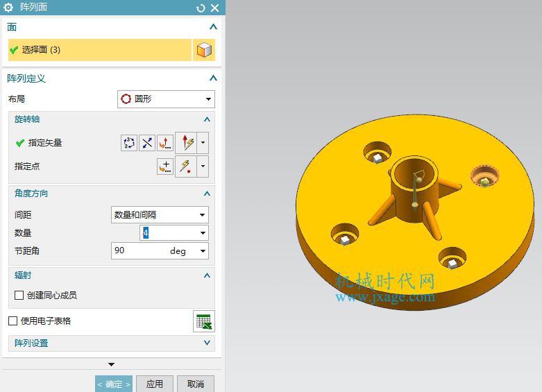The image size is (542, 392).
Task: Click the 应用 button
Action: click(x=155, y=384)
